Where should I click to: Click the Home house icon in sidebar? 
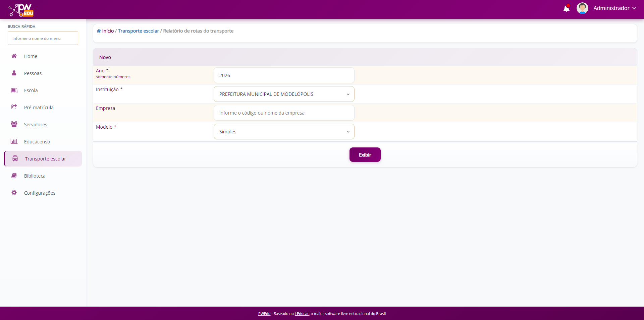pos(14,56)
